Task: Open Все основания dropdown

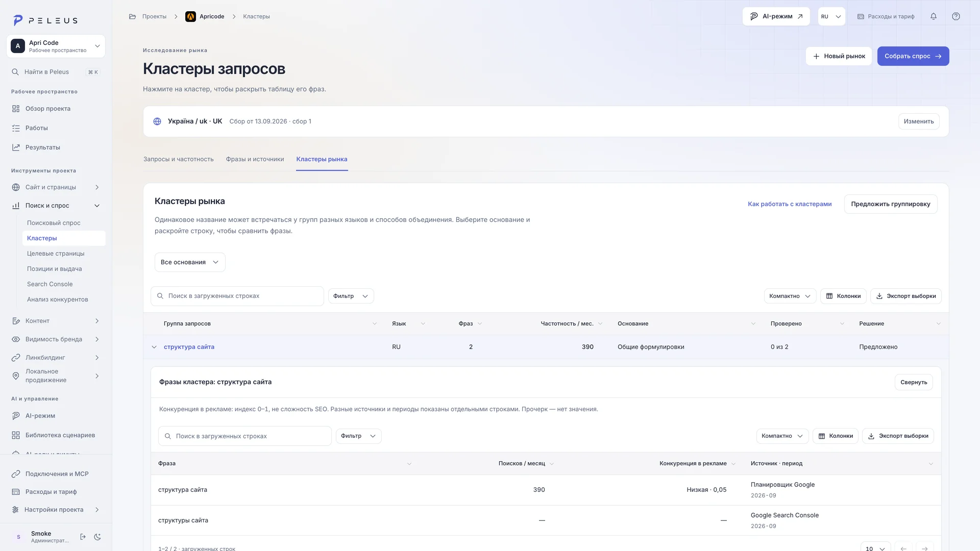Action: 190,262
